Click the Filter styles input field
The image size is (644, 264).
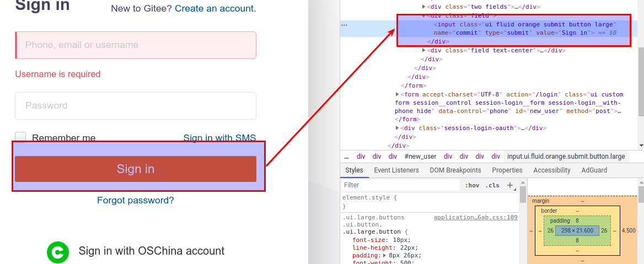click(400, 185)
